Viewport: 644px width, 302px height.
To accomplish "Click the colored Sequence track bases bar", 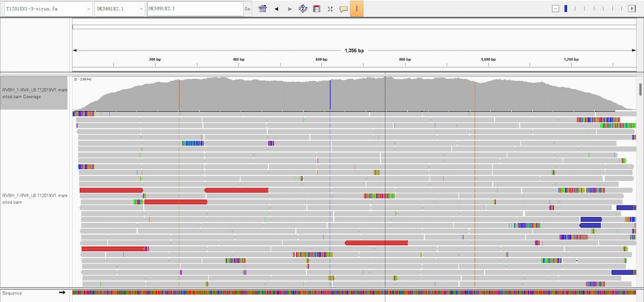I will tap(354, 293).
